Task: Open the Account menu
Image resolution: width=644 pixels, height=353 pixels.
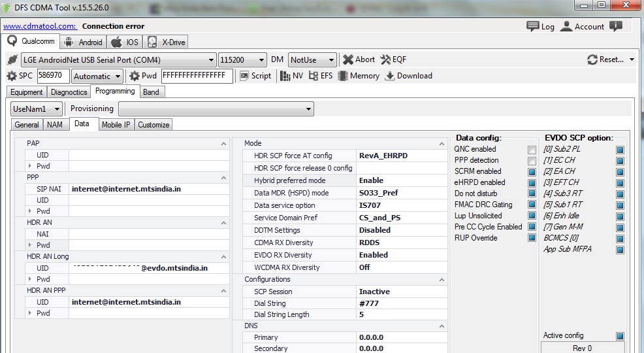Action: tap(582, 27)
